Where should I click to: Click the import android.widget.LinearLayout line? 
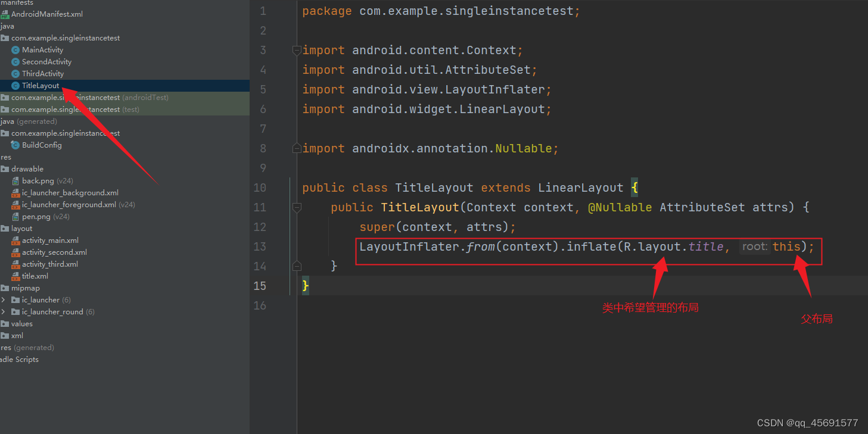(427, 109)
